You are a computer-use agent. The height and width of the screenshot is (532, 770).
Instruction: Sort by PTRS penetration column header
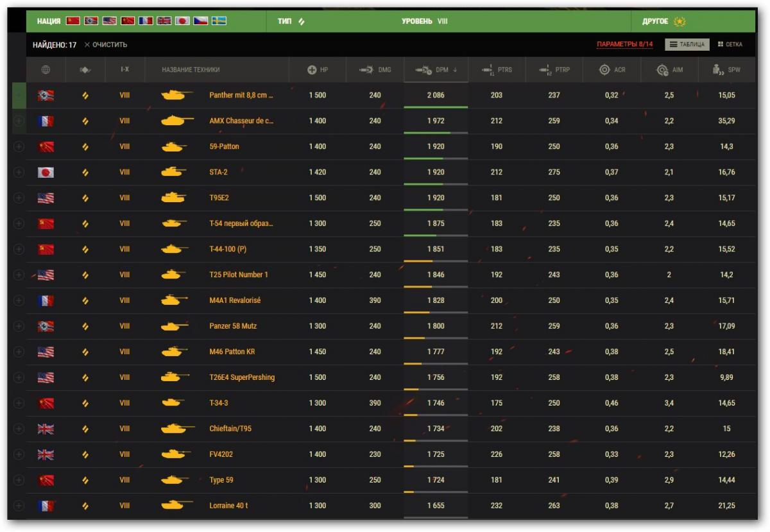[496, 69]
